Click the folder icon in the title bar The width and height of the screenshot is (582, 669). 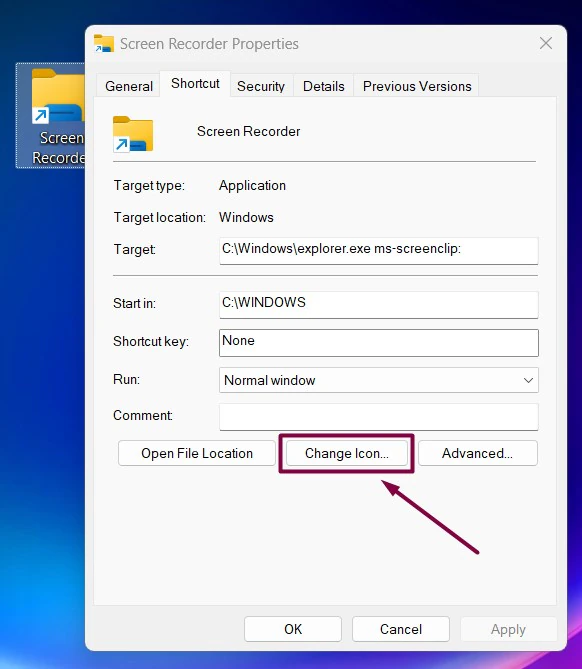pyautogui.click(x=104, y=44)
